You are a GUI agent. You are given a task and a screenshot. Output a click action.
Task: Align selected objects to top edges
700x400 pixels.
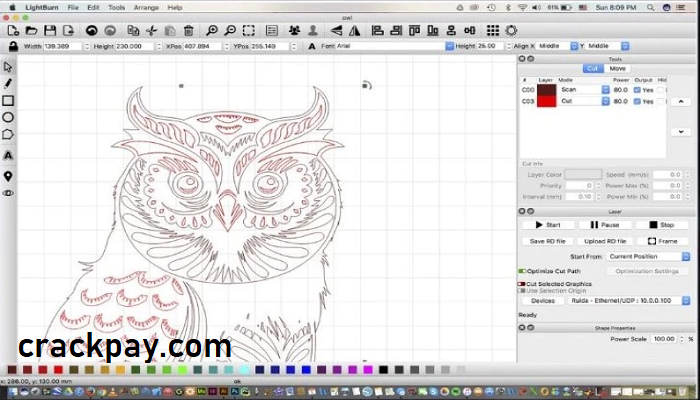pos(414,30)
